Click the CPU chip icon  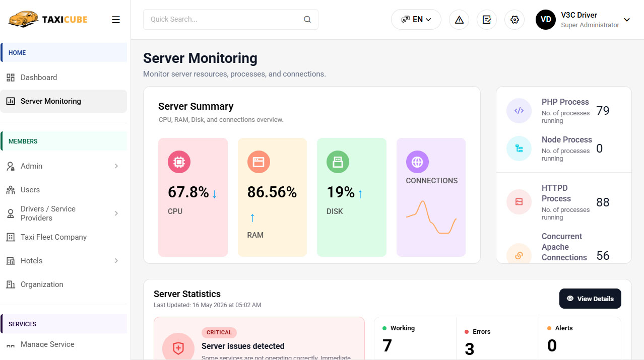click(x=179, y=162)
